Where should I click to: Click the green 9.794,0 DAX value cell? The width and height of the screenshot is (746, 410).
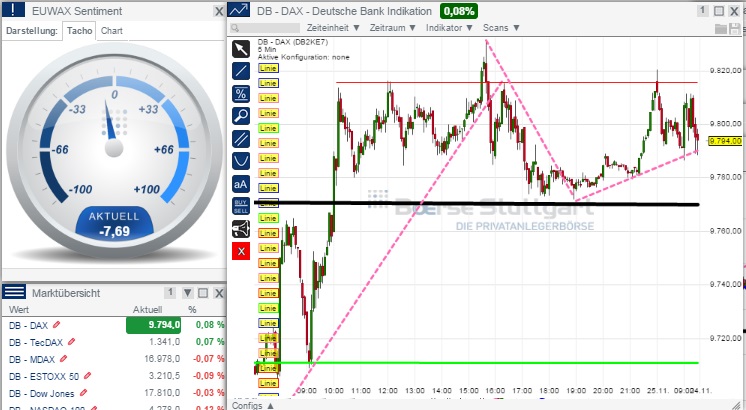coord(153,325)
